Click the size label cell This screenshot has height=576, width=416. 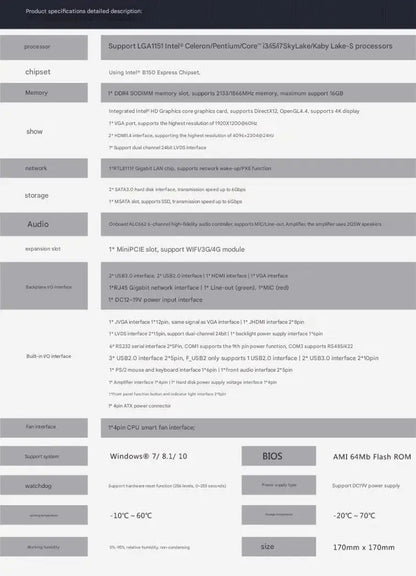[279, 547]
